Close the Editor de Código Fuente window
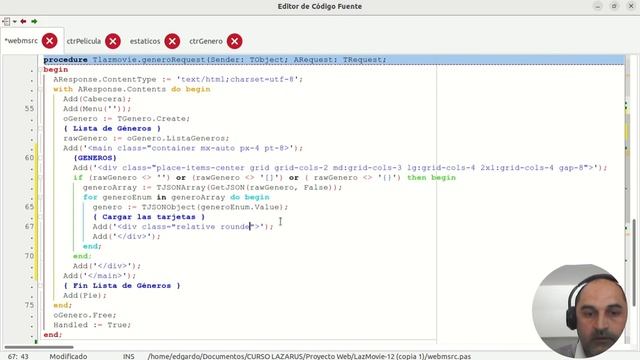 631,6
